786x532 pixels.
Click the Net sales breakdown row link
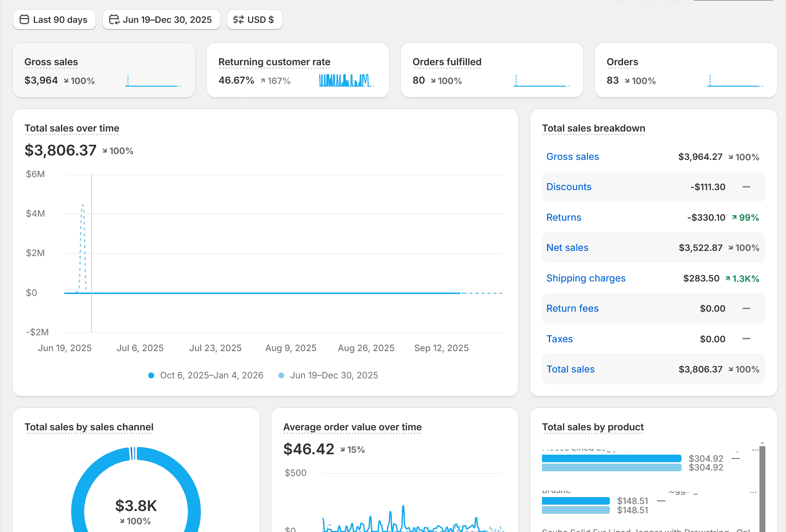point(567,248)
